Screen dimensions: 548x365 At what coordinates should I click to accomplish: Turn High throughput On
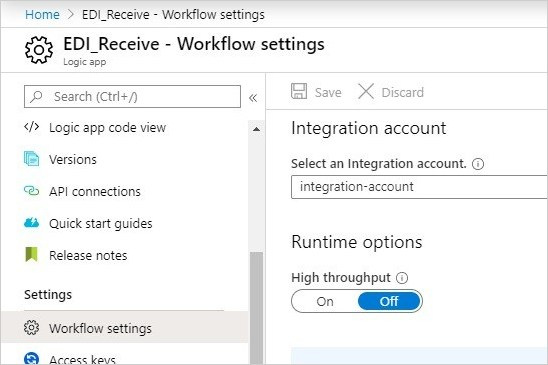325,301
